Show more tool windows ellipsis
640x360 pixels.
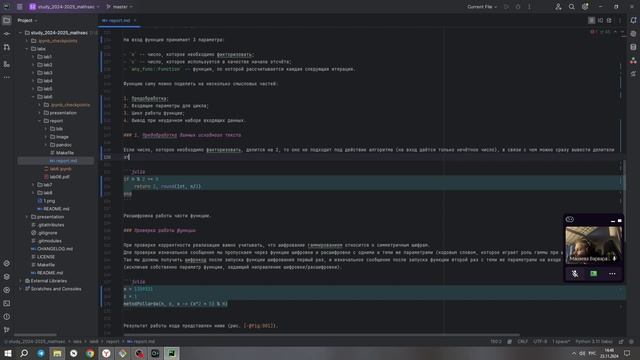click(7, 77)
